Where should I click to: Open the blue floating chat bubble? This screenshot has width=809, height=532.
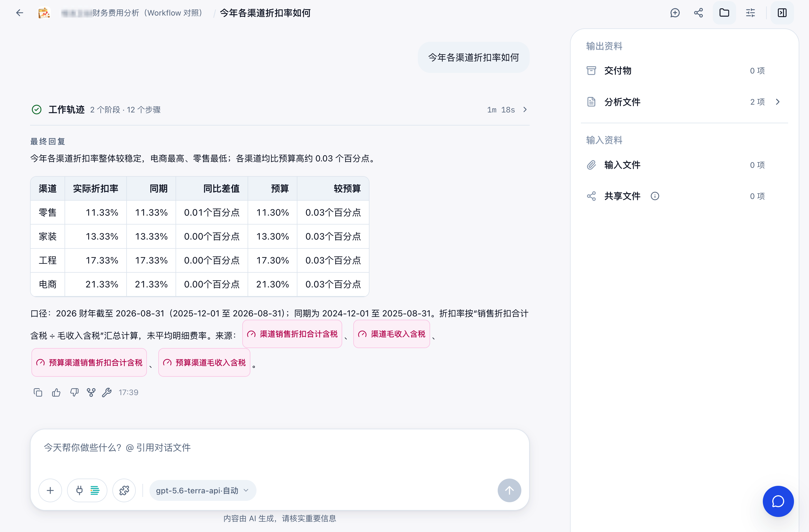(778, 501)
